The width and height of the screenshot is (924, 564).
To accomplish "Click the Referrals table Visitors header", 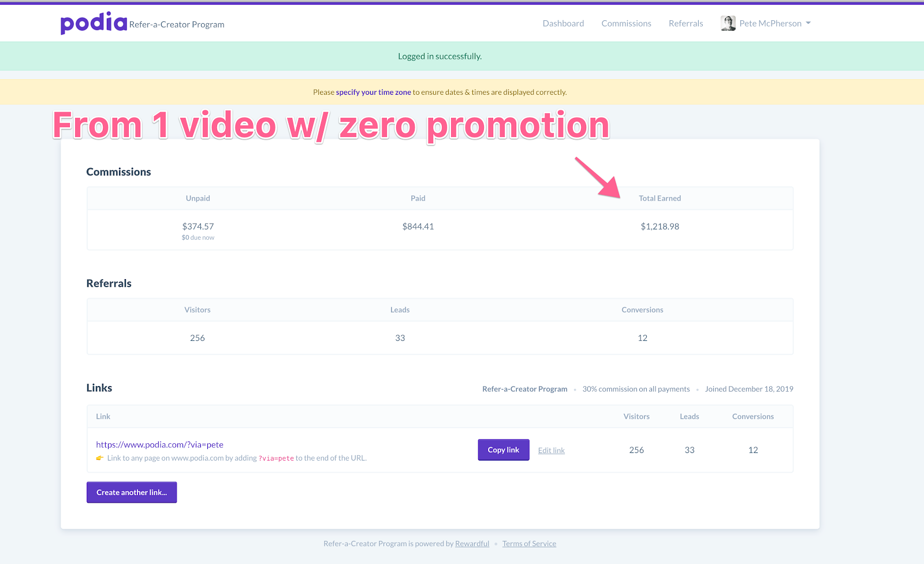I will [198, 310].
